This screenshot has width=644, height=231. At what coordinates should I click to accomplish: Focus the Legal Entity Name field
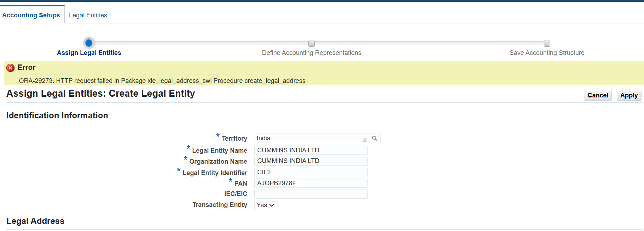311,150
